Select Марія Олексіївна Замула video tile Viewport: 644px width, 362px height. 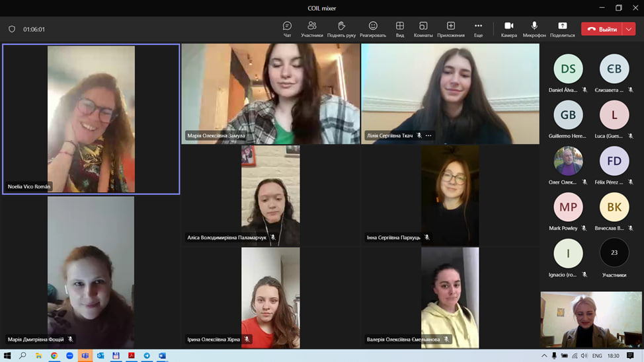pyautogui.click(x=270, y=94)
